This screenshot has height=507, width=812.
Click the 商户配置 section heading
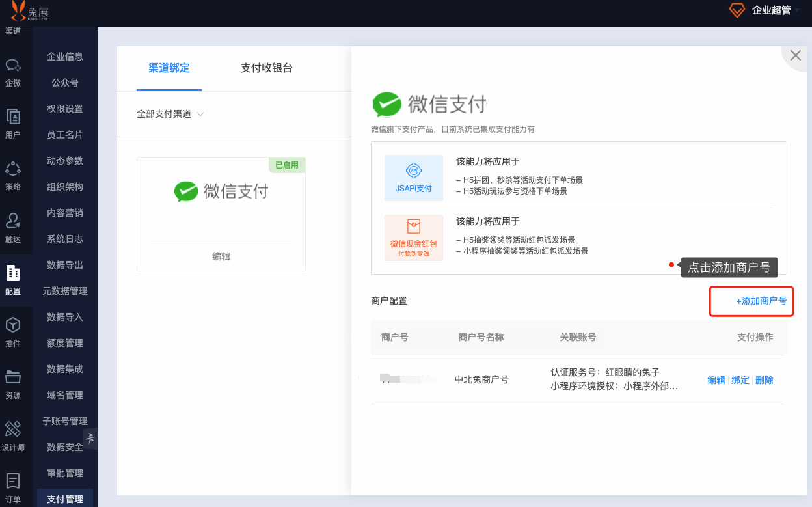coord(389,301)
